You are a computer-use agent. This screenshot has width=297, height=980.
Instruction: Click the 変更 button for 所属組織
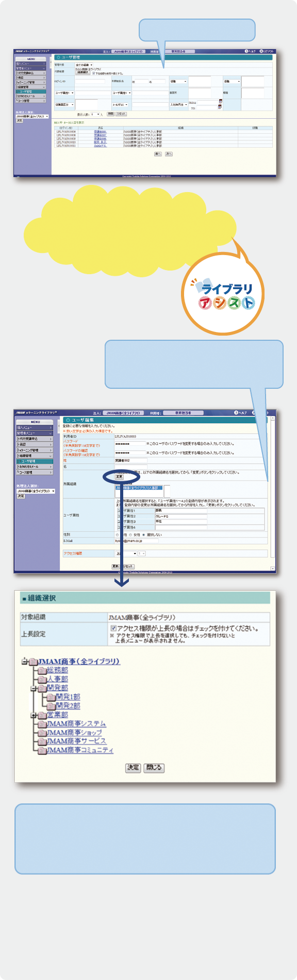tap(119, 477)
